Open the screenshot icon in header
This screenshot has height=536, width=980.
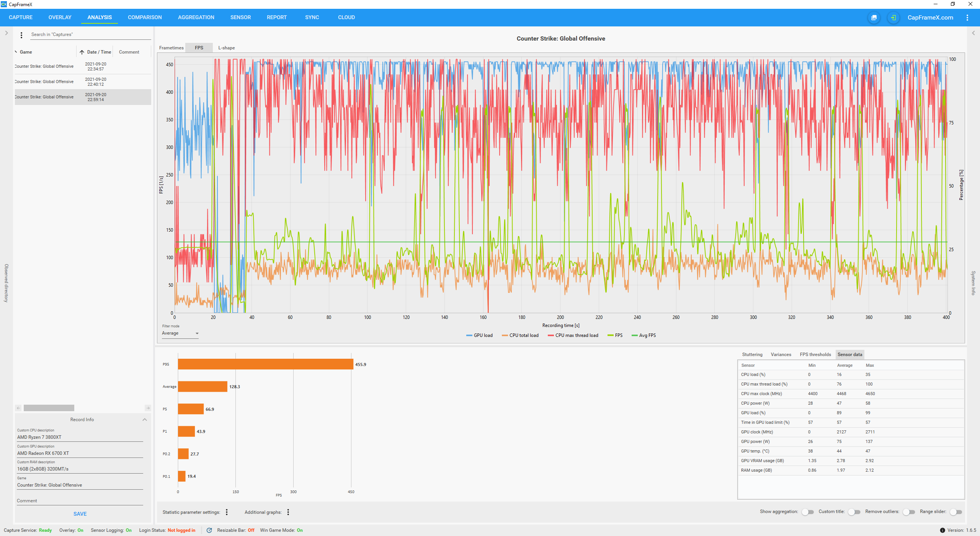coord(874,18)
